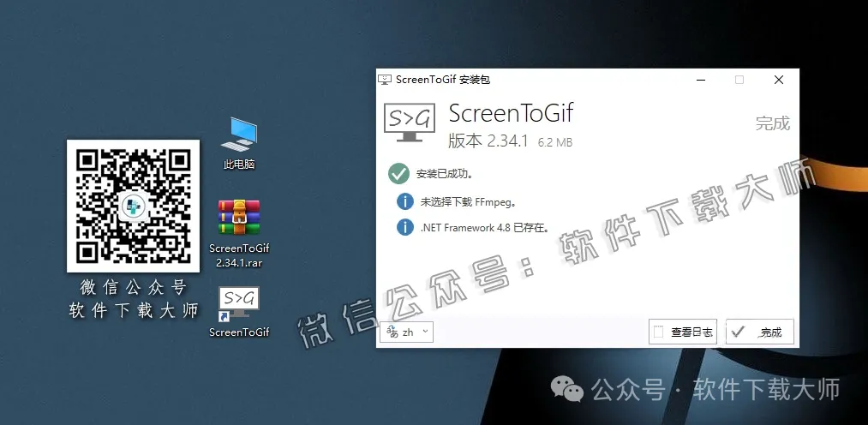Click the installer title bar monitor icon
This screenshot has height=425, width=868.
[384, 80]
